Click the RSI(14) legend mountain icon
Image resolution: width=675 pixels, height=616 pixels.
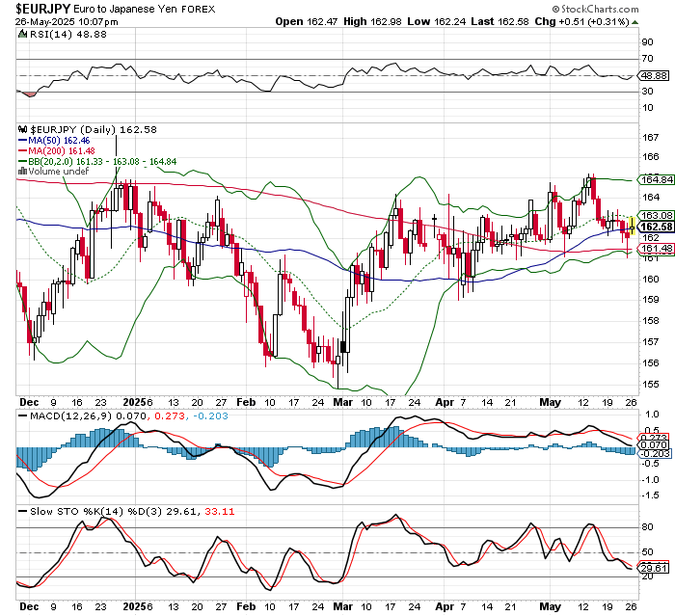coord(22,34)
